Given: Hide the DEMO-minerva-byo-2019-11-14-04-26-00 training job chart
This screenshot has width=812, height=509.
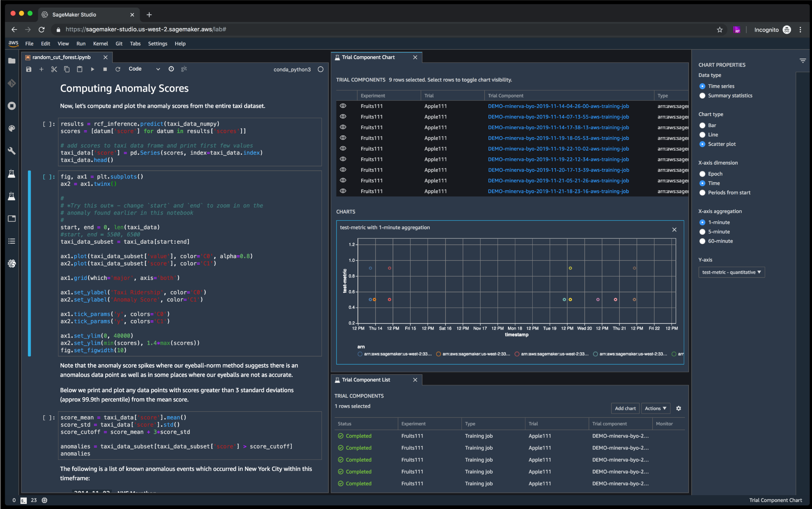Looking at the screenshot, I should [343, 106].
